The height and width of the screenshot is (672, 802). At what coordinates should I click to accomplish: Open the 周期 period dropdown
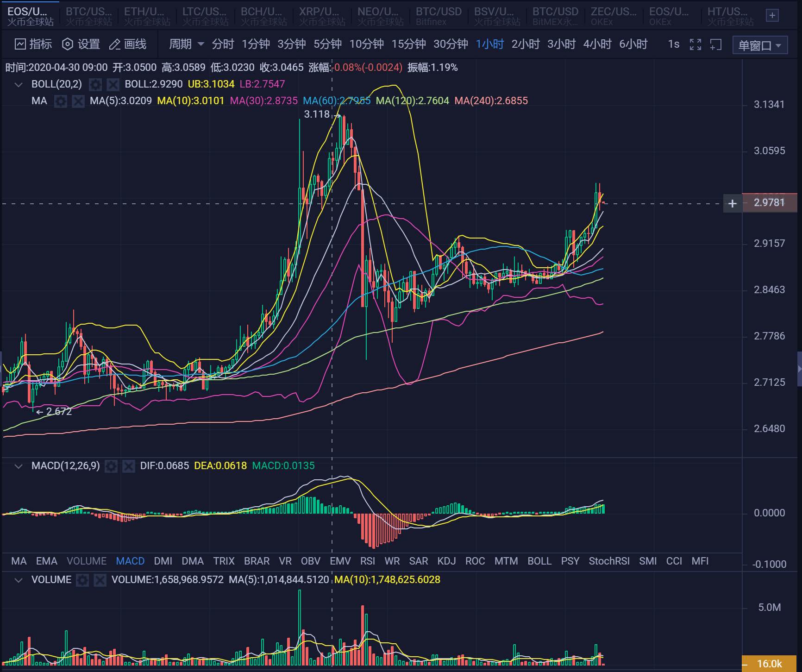coord(186,44)
